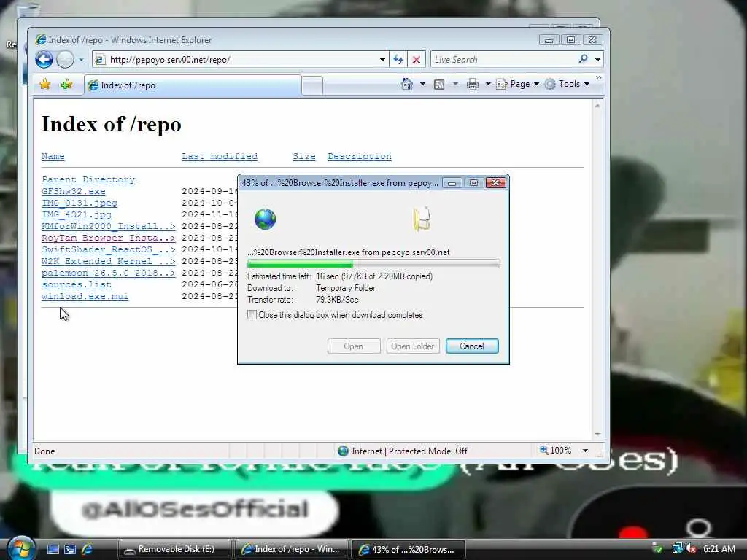Open the Page menu

coord(518,84)
